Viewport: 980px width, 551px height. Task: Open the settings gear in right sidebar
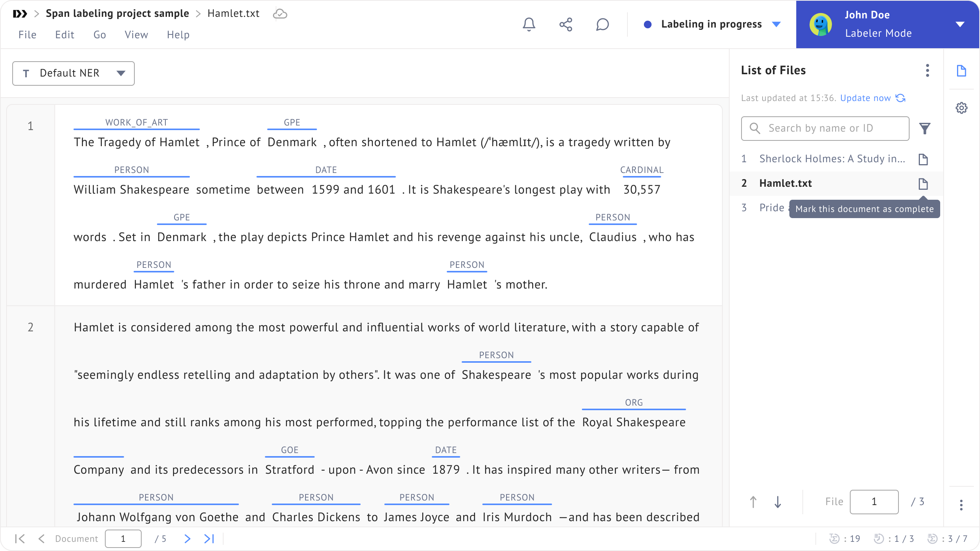tap(962, 108)
